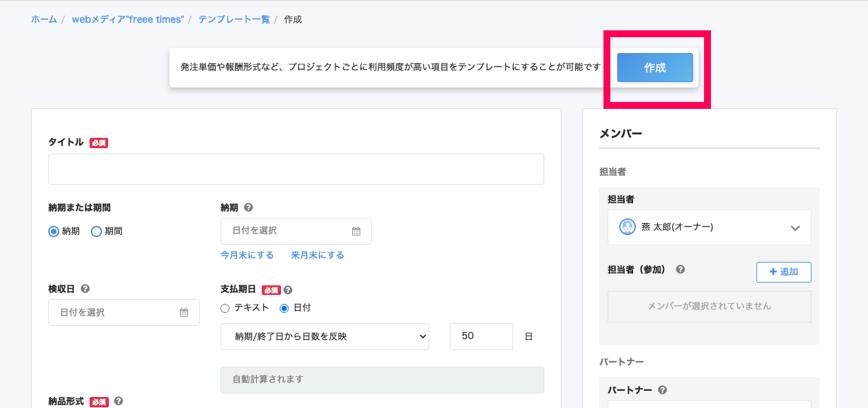Screen dimensions: 868x408
Task: Select the 納期 radio button
Action: pyautogui.click(x=54, y=232)
